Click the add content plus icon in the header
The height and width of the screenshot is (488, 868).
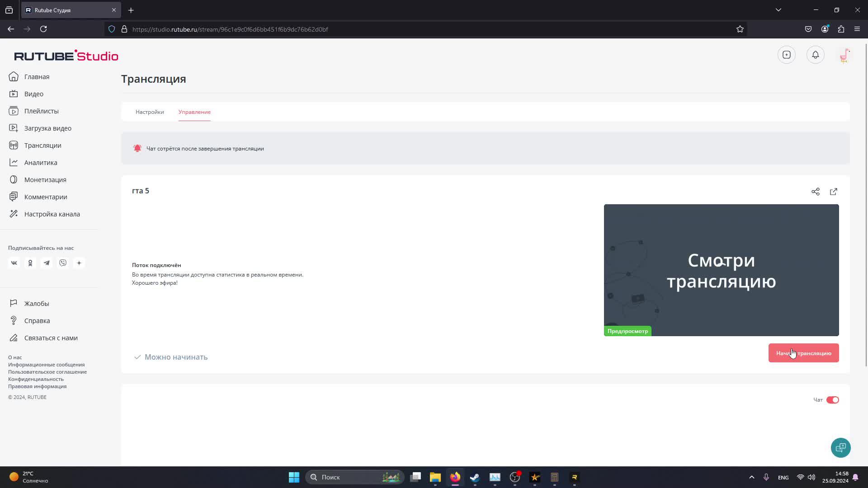(786, 55)
